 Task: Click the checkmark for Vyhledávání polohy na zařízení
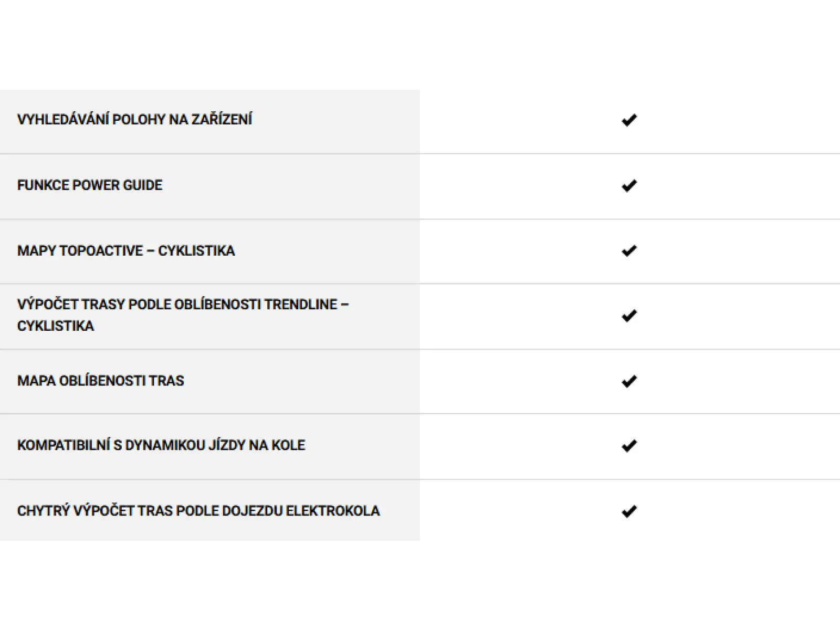pyautogui.click(x=629, y=120)
